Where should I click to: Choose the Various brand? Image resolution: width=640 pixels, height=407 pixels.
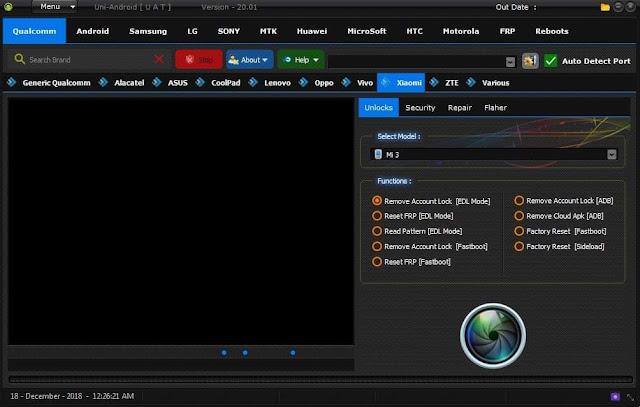(x=496, y=83)
